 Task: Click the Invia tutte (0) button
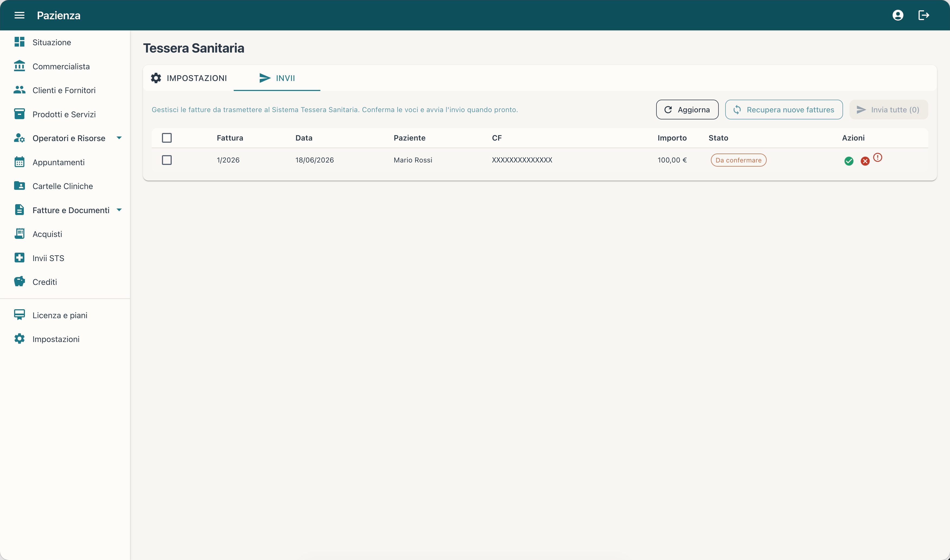pyautogui.click(x=888, y=109)
